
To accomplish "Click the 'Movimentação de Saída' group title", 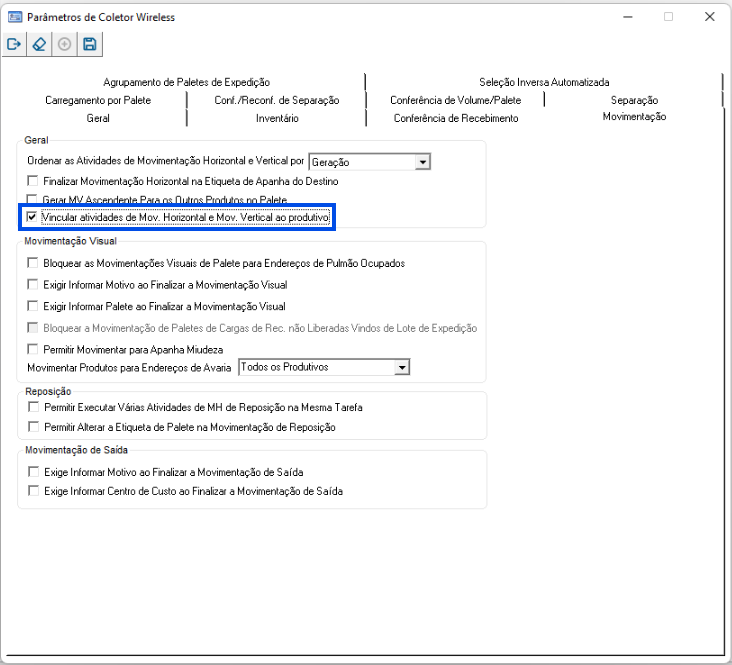I will 76,450.
